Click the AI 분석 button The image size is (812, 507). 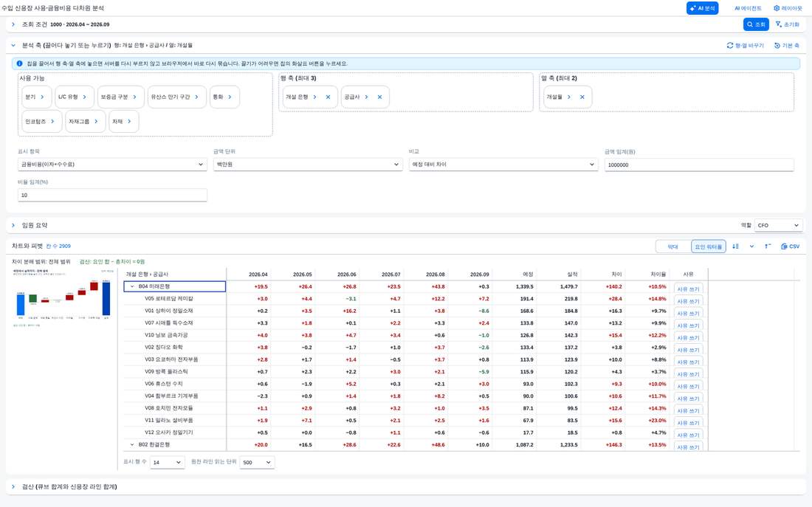point(702,8)
